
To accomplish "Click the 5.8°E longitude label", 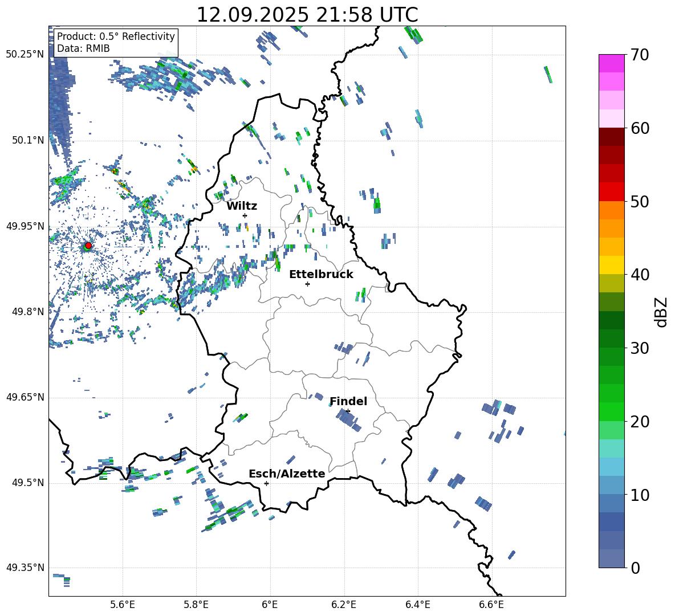I will (196, 605).
